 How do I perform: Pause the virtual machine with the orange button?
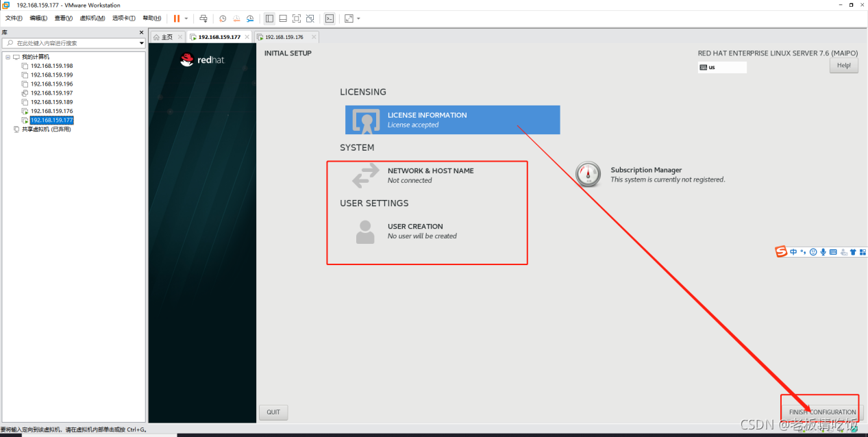pyautogui.click(x=177, y=18)
